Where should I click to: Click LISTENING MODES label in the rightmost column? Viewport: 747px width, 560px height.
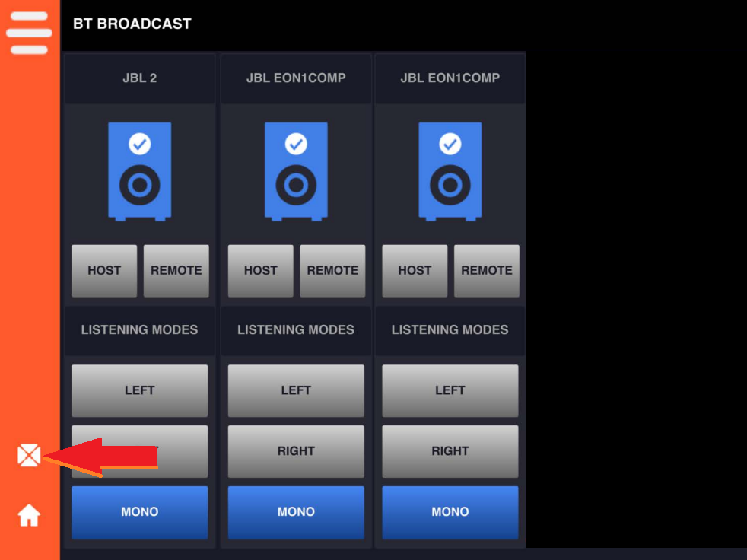450,329
